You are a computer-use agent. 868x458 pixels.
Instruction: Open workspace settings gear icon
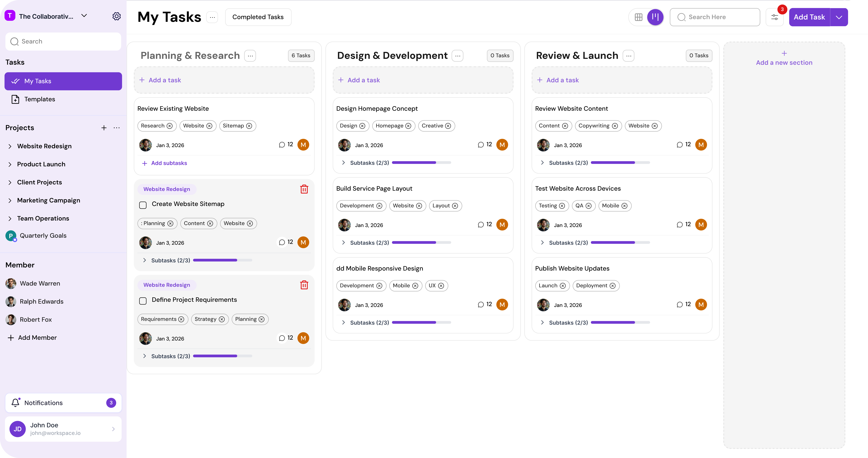[x=117, y=16]
